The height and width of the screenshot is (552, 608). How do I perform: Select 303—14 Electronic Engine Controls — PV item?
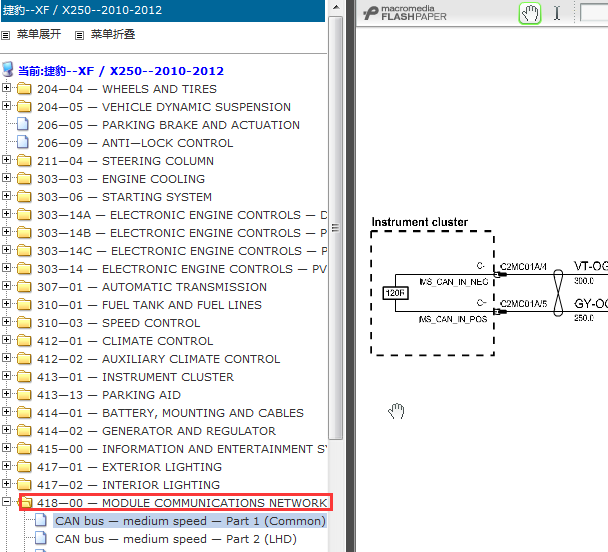tap(182, 269)
